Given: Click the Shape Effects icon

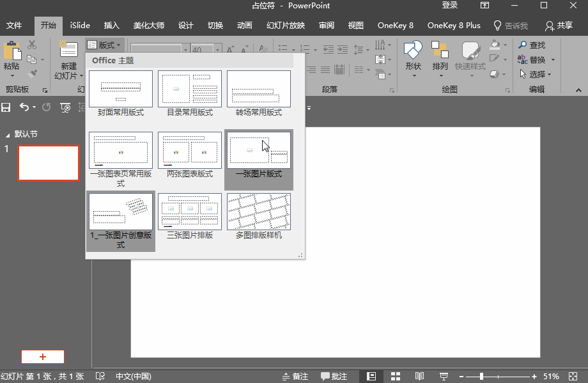Looking at the screenshot, I should tap(495, 74).
